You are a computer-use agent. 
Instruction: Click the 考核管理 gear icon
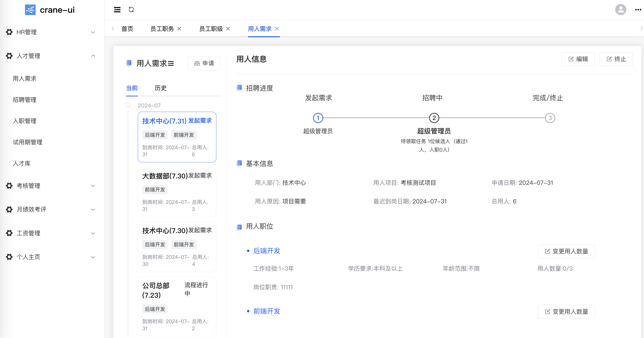9,185
